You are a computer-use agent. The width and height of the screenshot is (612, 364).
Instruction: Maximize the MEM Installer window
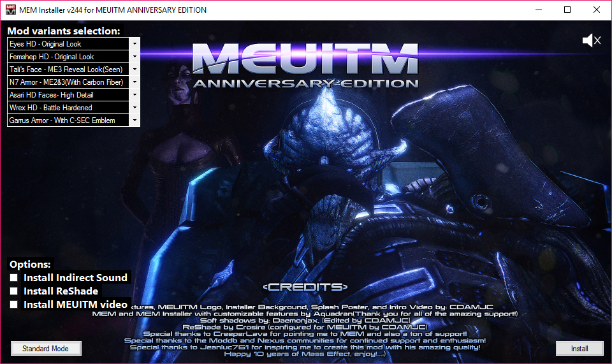pyautogui.click(x=567, y=10)
